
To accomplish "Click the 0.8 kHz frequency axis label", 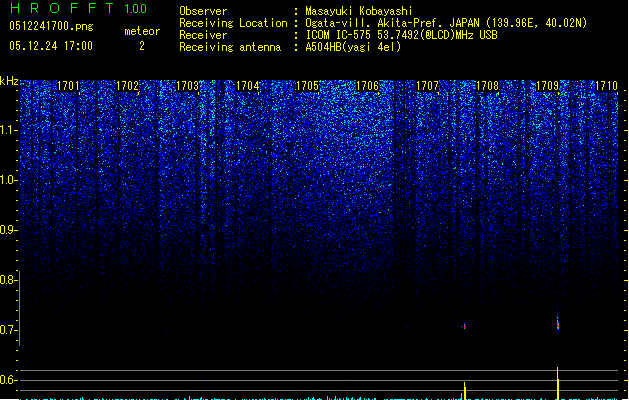I will point(8,280).
